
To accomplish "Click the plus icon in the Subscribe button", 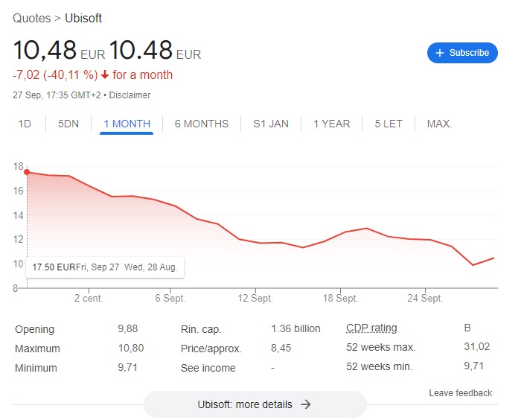I will coord(439,53).
